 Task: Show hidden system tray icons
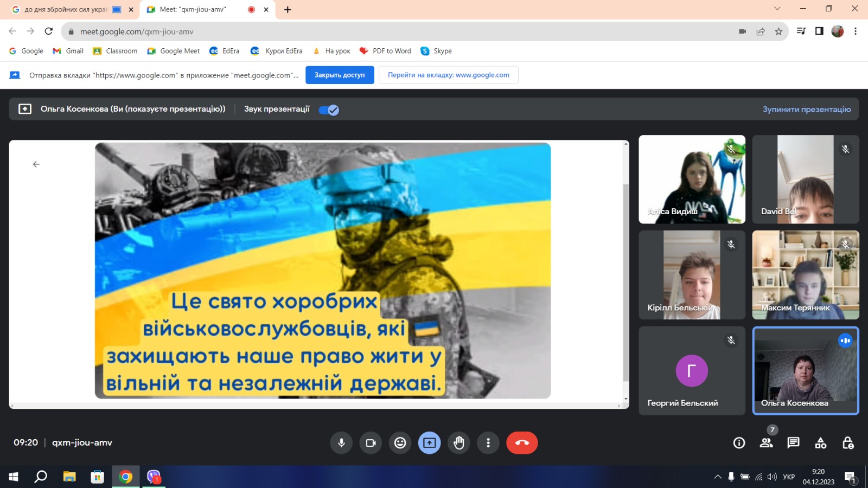(717, 477)
